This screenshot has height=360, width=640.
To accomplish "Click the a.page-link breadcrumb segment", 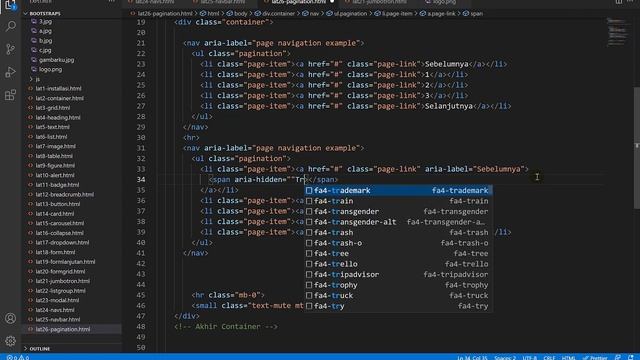I will coord(441,13).
